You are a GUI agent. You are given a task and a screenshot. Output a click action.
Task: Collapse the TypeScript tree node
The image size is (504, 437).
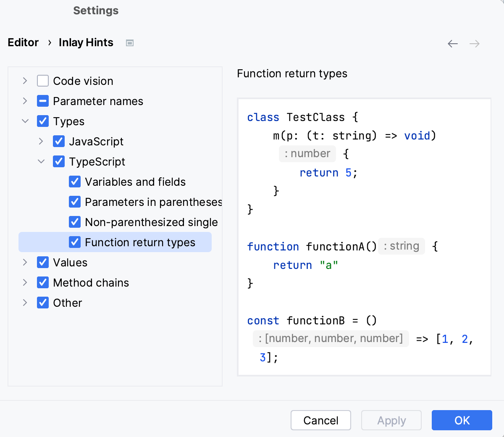click(x=41, y=161)
